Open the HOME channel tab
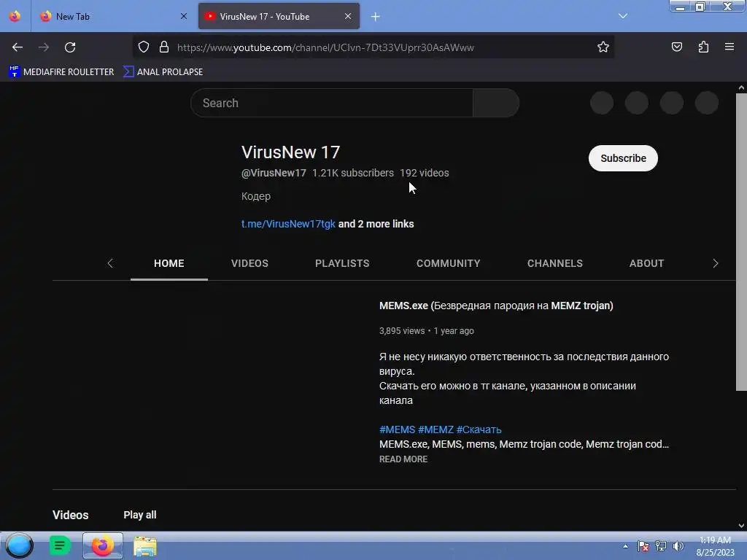Viewport: 747px width, 560px height. tap(169, 263)
